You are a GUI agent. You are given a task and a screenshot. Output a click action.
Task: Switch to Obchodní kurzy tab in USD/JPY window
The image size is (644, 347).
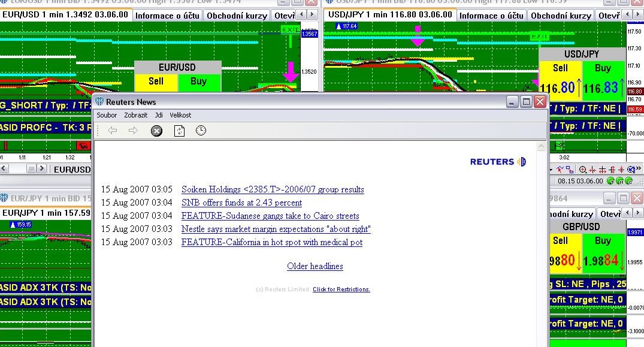(561, 16)
